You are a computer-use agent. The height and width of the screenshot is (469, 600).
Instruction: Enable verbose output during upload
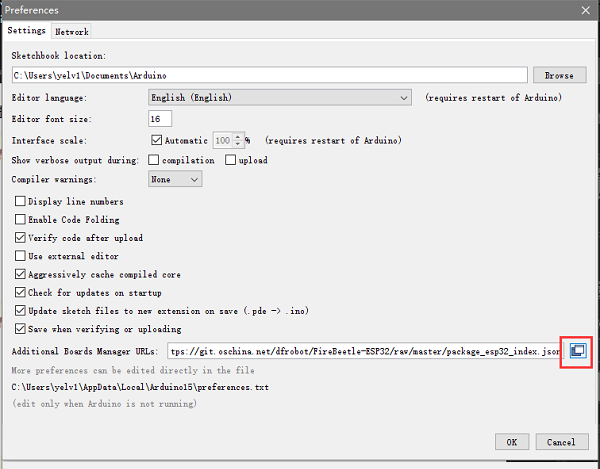pyautogui.click(x=230, y=160)
